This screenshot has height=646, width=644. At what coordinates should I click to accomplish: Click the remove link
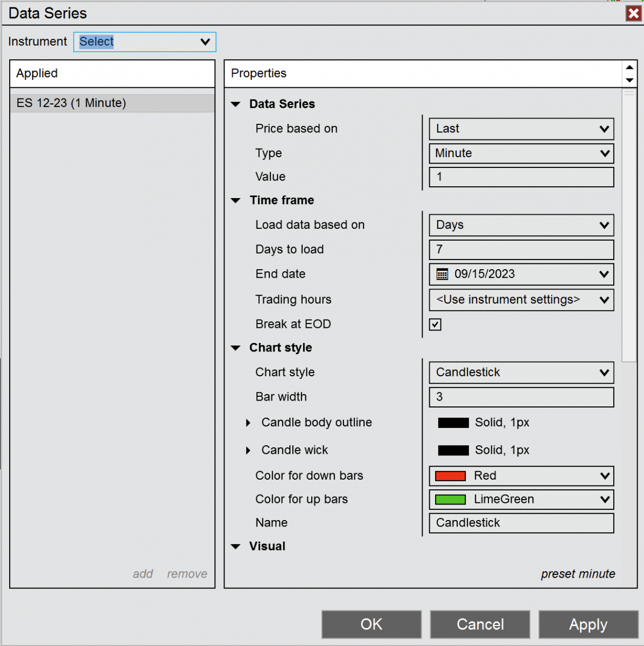pyautogui.click(x=187, y=574)
